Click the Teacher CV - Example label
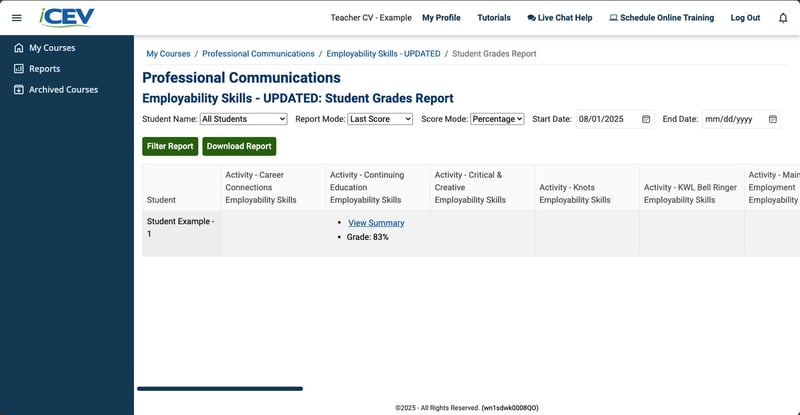Screen dimensions: 800x415 [371, 18]
